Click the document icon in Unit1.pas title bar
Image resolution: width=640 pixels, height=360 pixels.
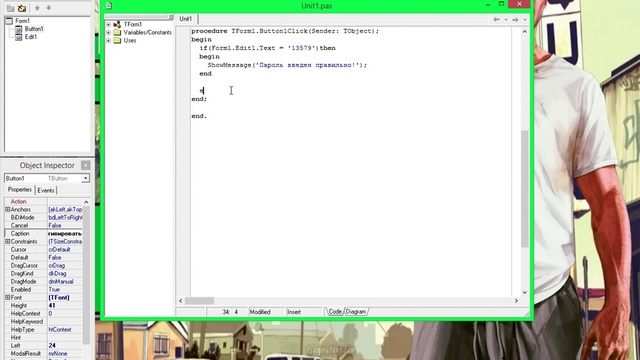coord(109,5)
